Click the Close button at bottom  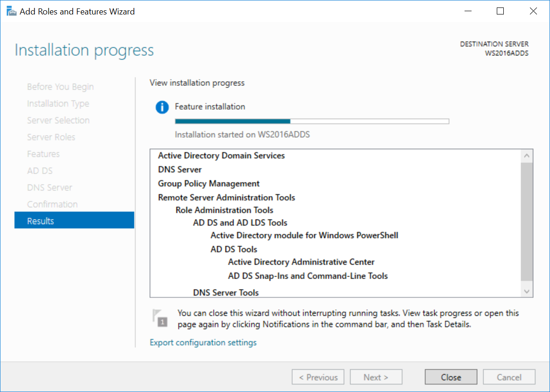point(451,377)
